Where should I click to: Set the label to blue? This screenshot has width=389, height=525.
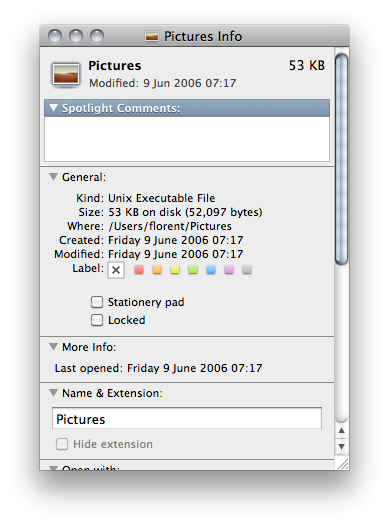point(211,270)
